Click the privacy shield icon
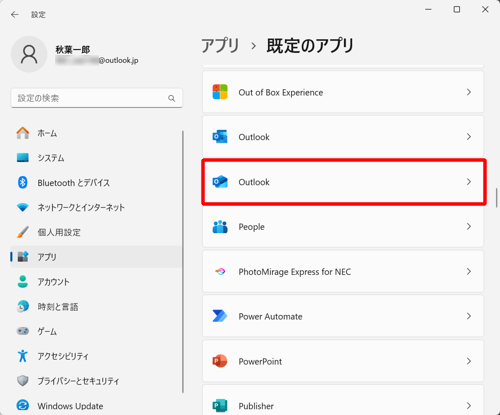 [x=23, y=381]
